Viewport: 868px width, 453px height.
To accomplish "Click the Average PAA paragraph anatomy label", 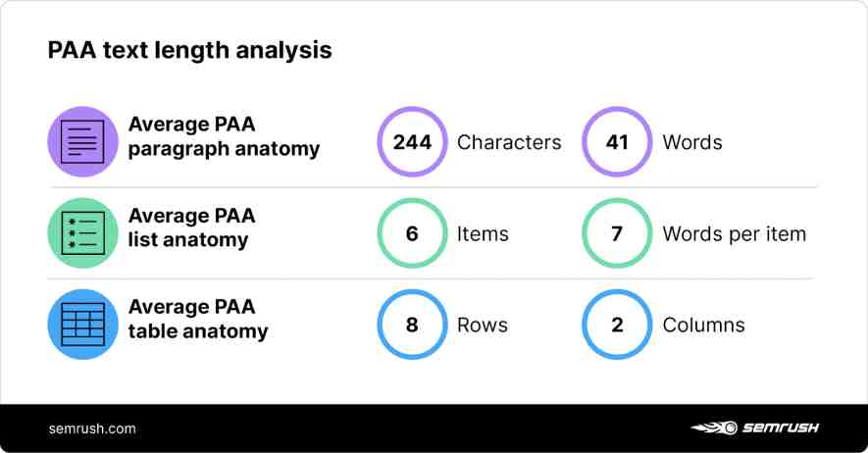I will [225, 136].
